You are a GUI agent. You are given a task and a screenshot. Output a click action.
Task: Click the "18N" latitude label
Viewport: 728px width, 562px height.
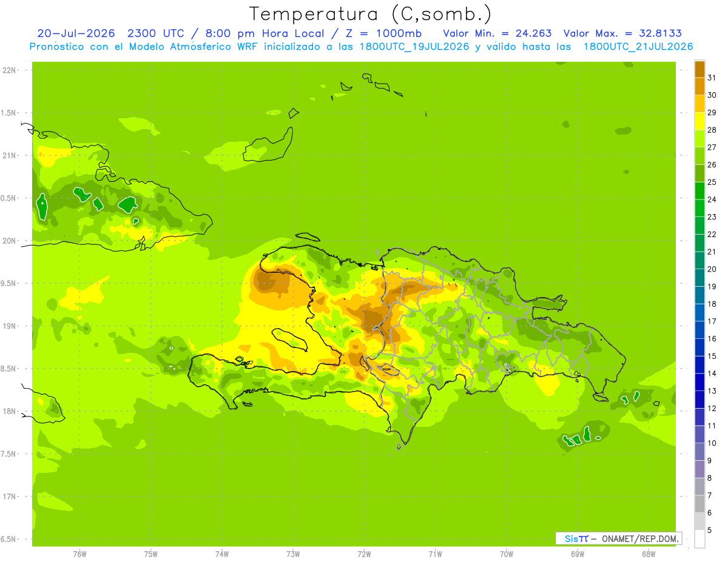[8, 412]
